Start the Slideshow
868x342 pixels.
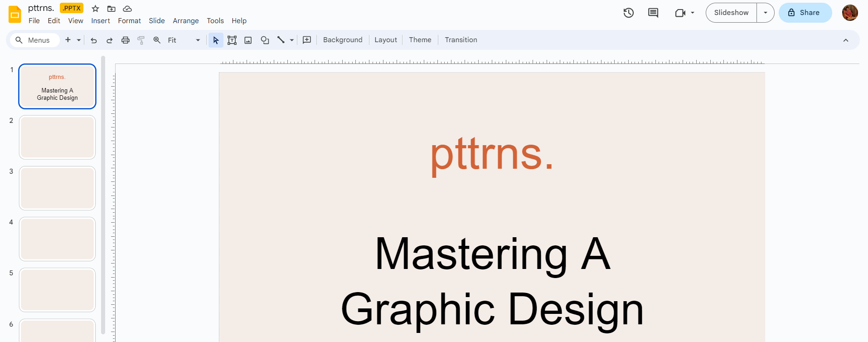tap(731, 13)
